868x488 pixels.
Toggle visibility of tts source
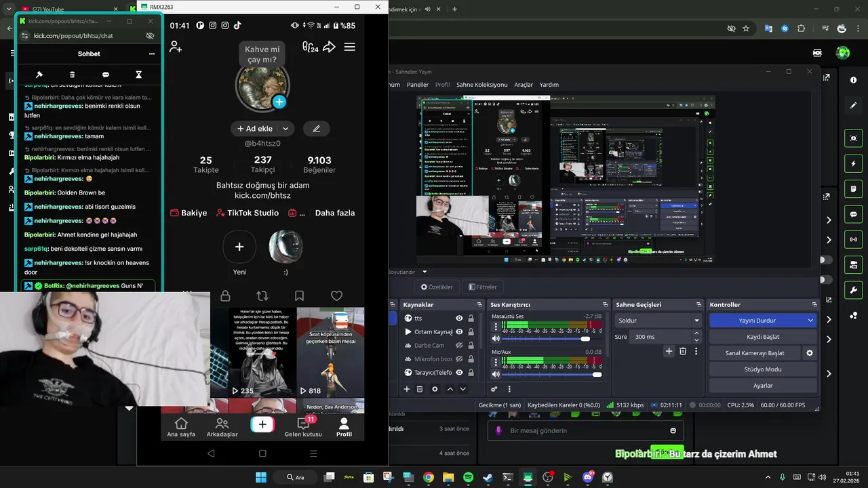(459, 318)
